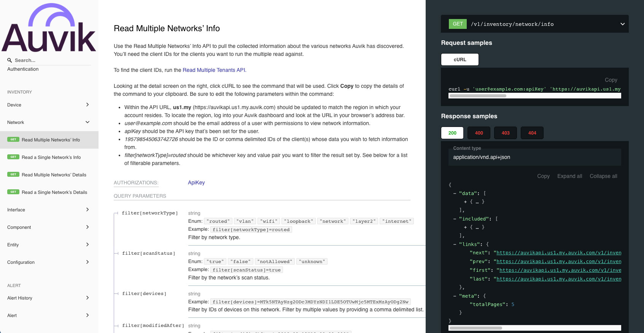
Task: Expand the Interface menu chevron
Action: point(87,209)
